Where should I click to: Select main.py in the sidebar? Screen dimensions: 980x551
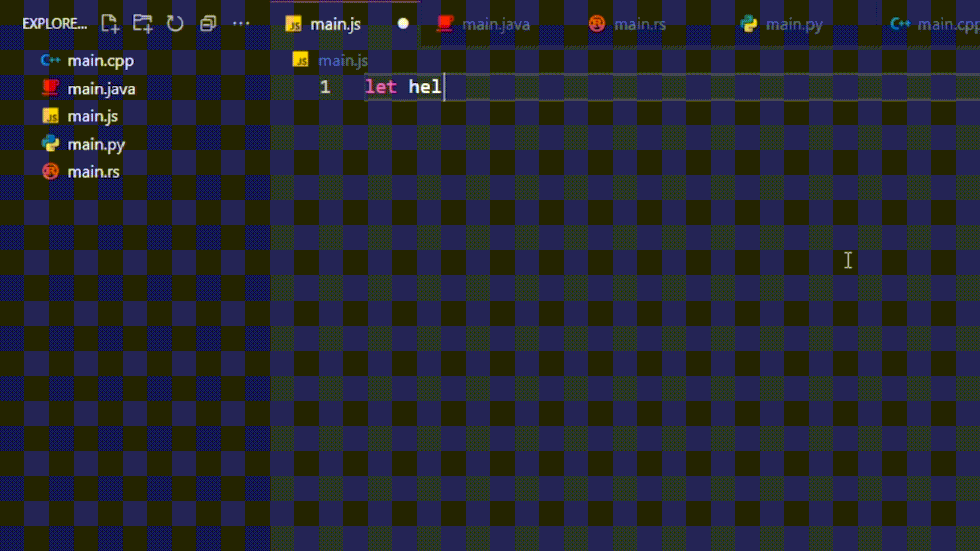click(96, 144)
